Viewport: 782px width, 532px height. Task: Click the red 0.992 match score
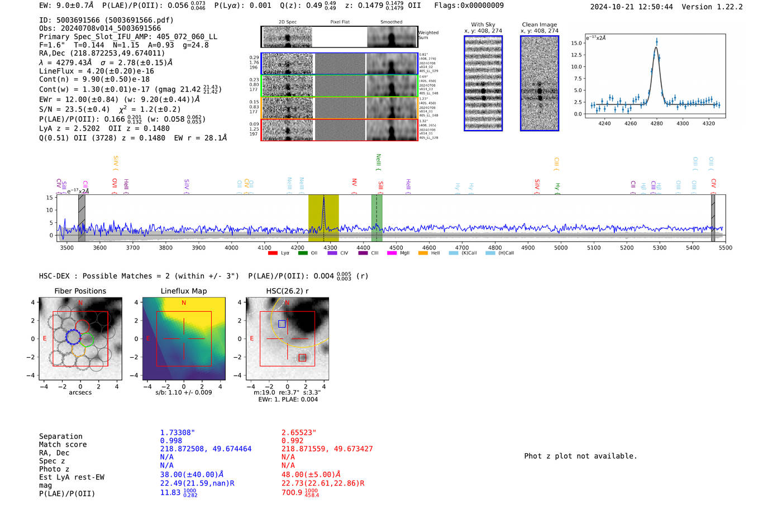click(292, 441)
